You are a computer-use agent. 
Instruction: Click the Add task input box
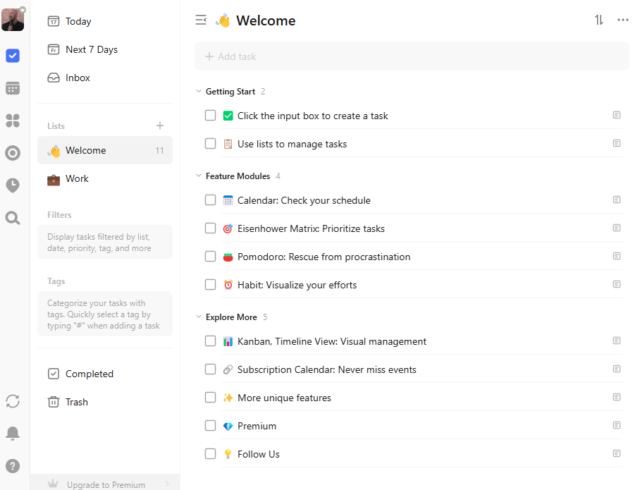click(410, 56)
